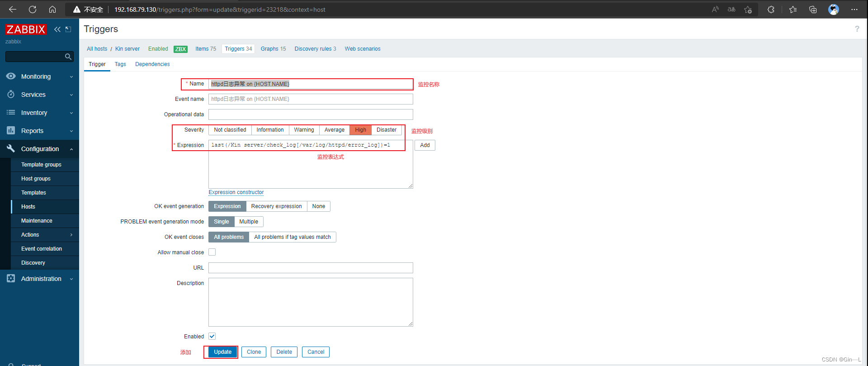Open Maintenance in sidebar
This screenshot has height=366, width=868.
click(x=37, y=221)
